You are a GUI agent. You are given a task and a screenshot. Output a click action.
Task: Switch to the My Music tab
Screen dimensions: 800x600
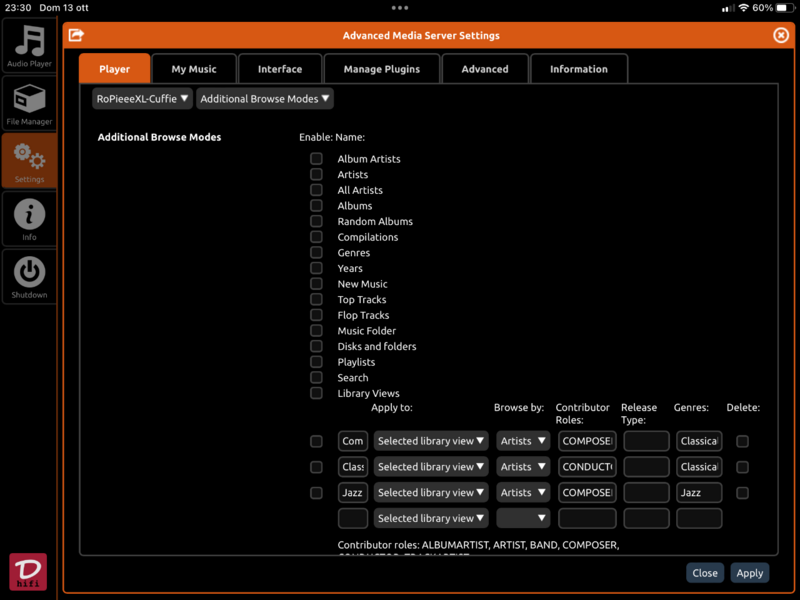(194, 69)
